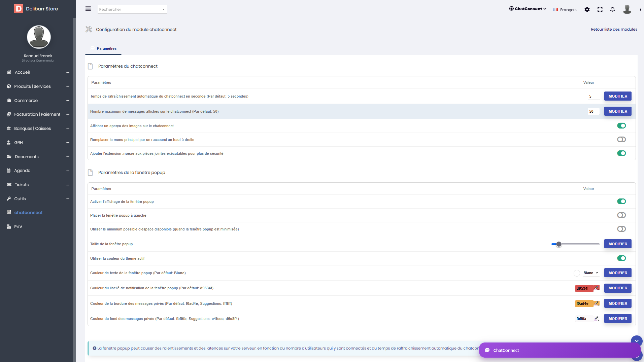Screen dimensions: 644x362
Task: Open the three-dot more options menu
Action: tap(640, 9)
